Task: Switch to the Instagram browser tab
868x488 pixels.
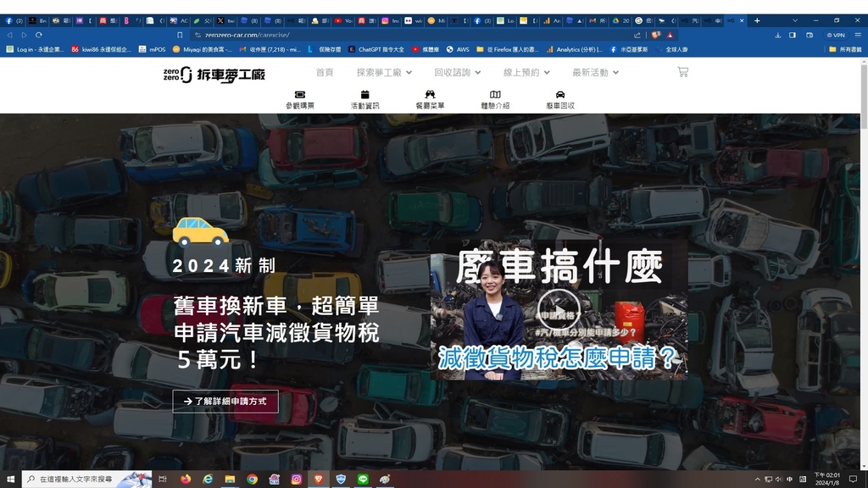Action: (x=390, y=20)
